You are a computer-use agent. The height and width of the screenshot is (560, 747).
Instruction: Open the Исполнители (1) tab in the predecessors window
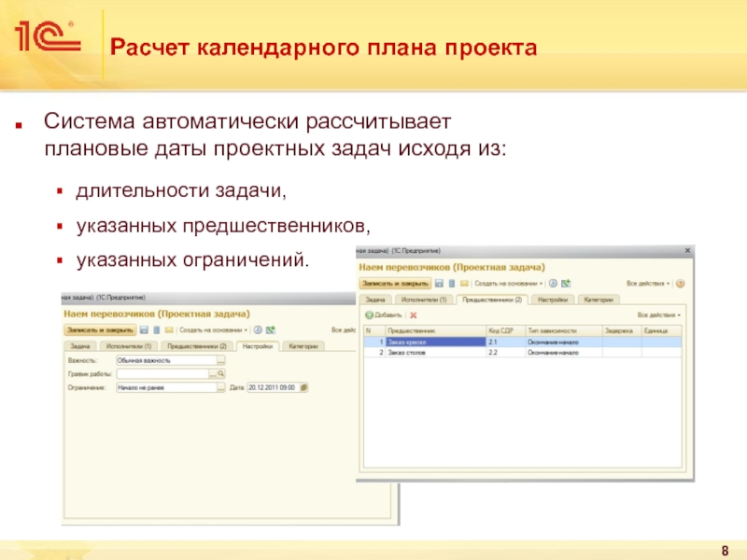point(425,300)
